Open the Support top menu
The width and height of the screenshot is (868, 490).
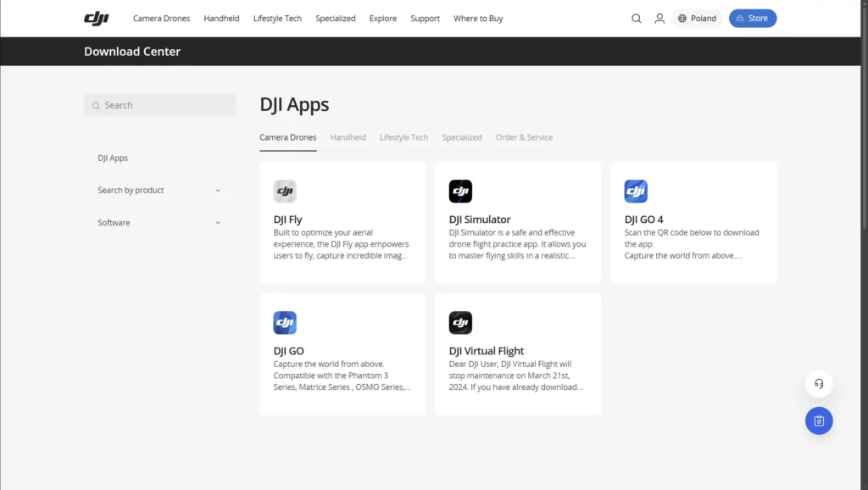click(x=426, y=19)
